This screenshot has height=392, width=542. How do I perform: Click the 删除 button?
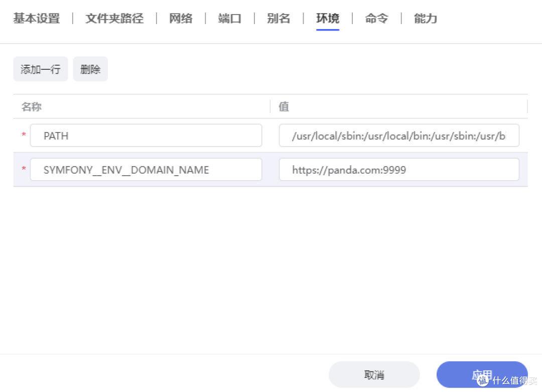click(90, 69)
